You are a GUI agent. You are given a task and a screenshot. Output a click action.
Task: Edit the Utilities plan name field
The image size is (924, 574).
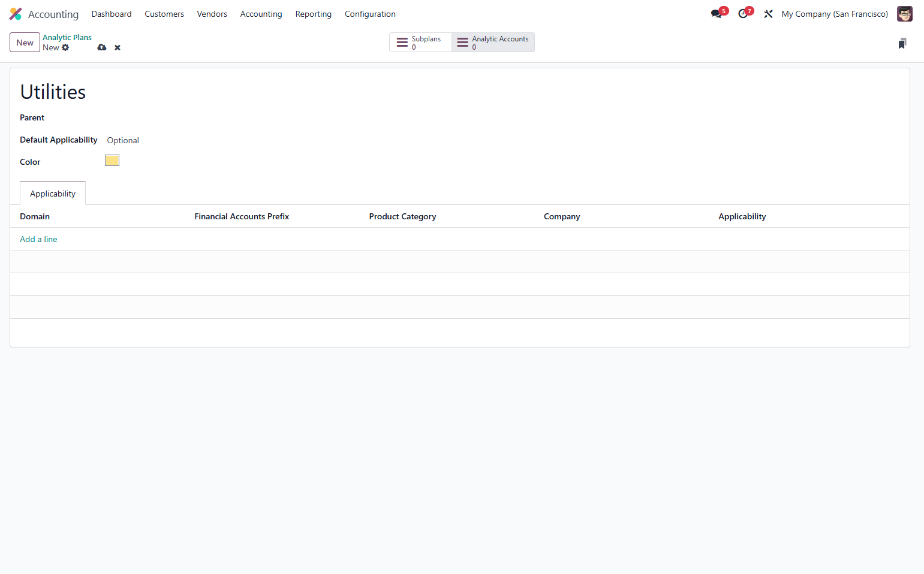[x=460, y=92]
